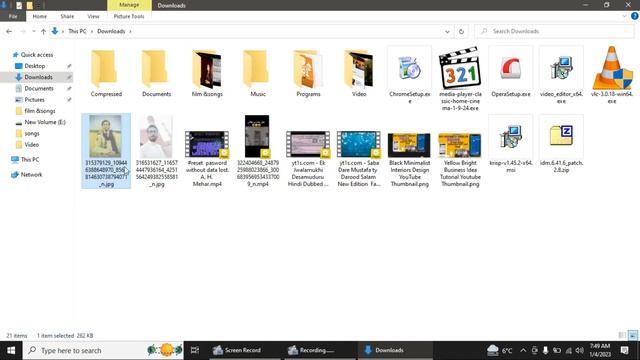Image resolution: width=640 pixels, height=360 pixels.
Task: Open the notification center
Action: pyautogui.click(x=624, y=350)
